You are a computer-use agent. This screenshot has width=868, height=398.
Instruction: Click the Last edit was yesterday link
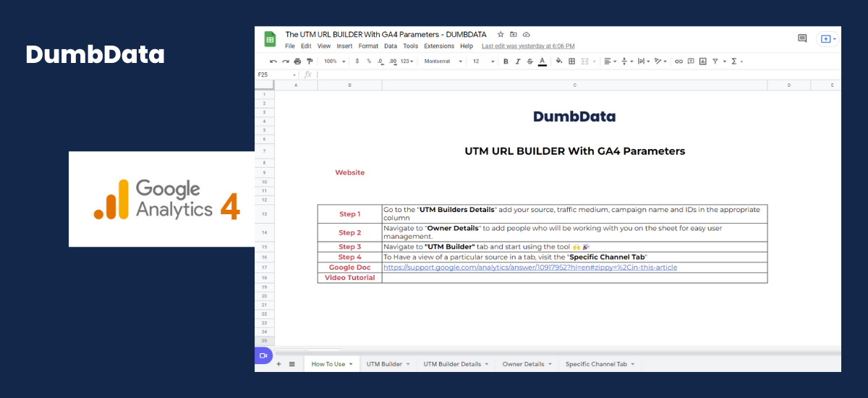(528, 46)
